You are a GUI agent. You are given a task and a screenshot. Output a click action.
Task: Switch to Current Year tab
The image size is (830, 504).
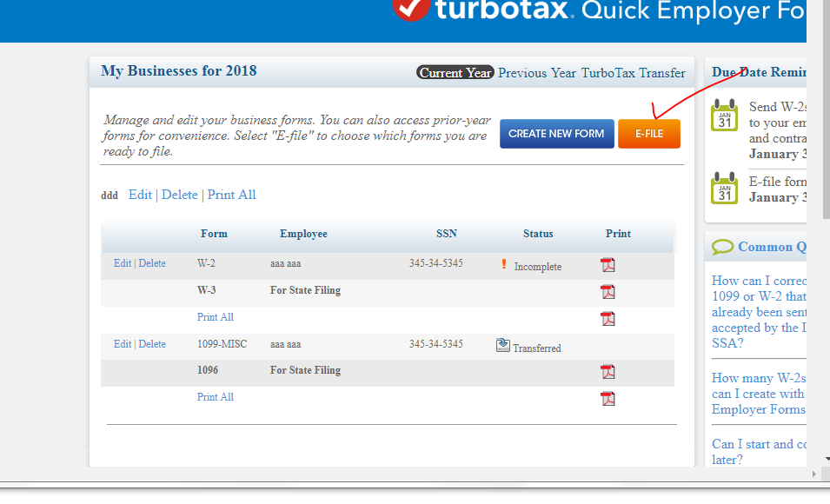[455, 72]
